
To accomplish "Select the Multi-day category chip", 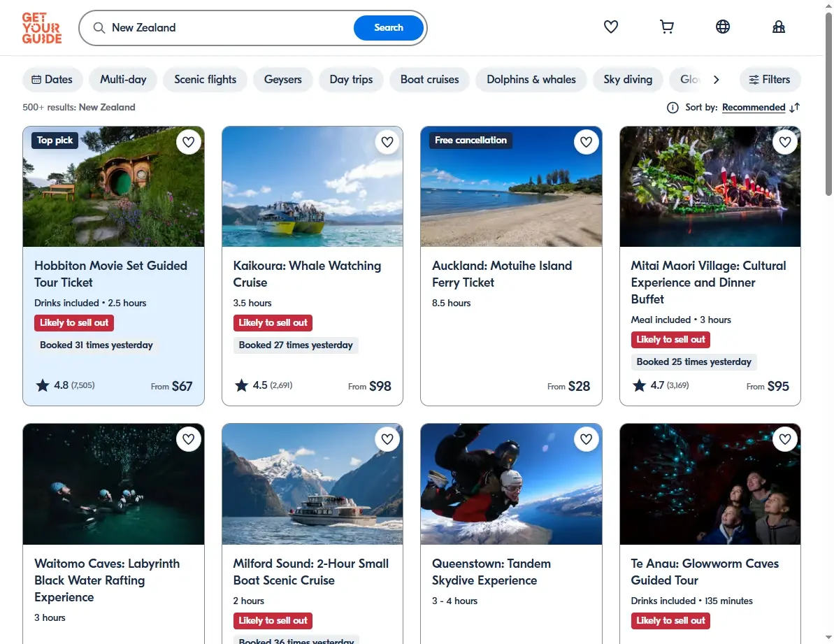I will click(123, 80).
